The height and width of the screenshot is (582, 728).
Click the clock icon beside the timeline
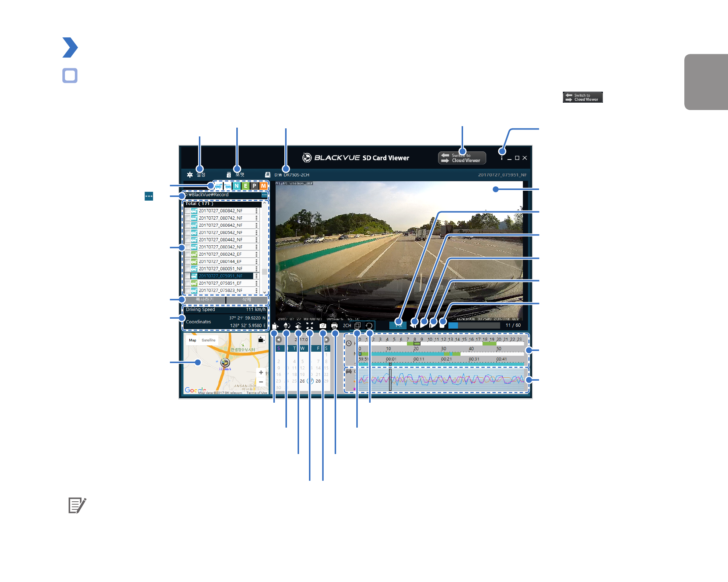[349, 344]
